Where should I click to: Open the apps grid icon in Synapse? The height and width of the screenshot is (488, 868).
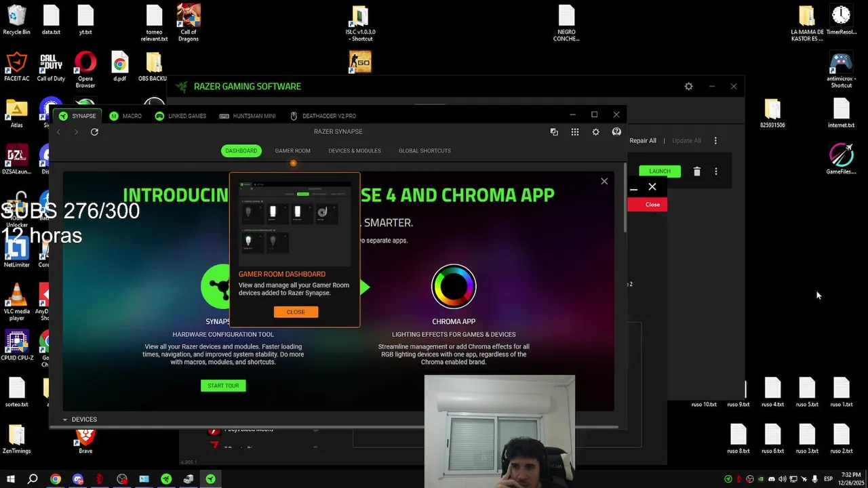pos(575,132)
